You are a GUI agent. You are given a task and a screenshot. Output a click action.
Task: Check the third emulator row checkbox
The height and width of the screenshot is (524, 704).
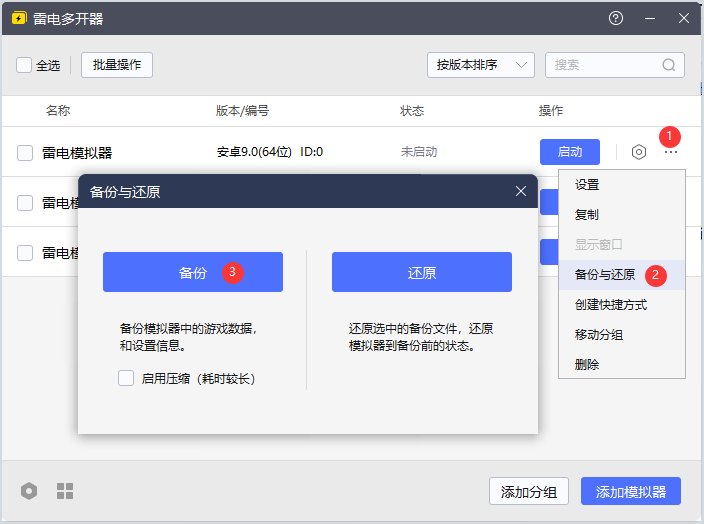[x=25, y=253]
